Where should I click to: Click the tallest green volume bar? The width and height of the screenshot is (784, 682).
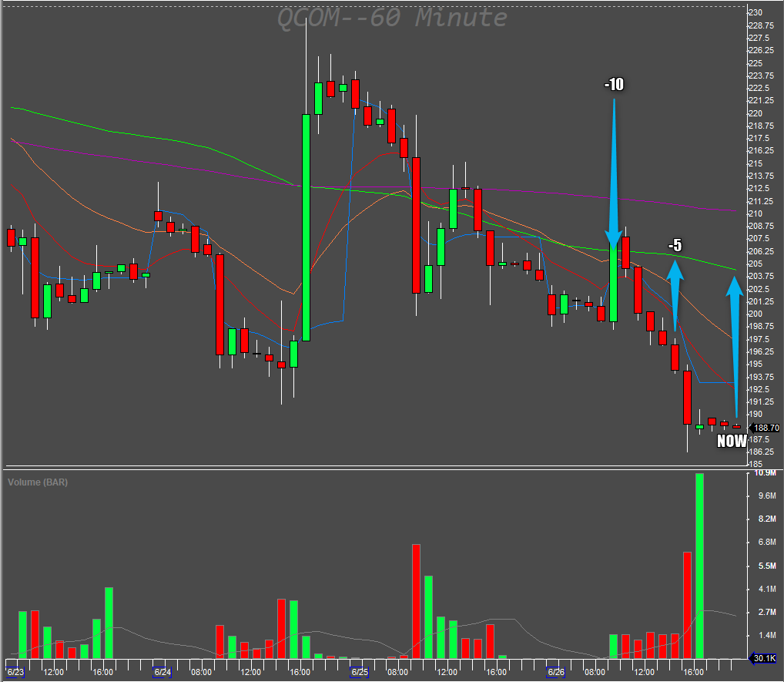tap(699, 566)
